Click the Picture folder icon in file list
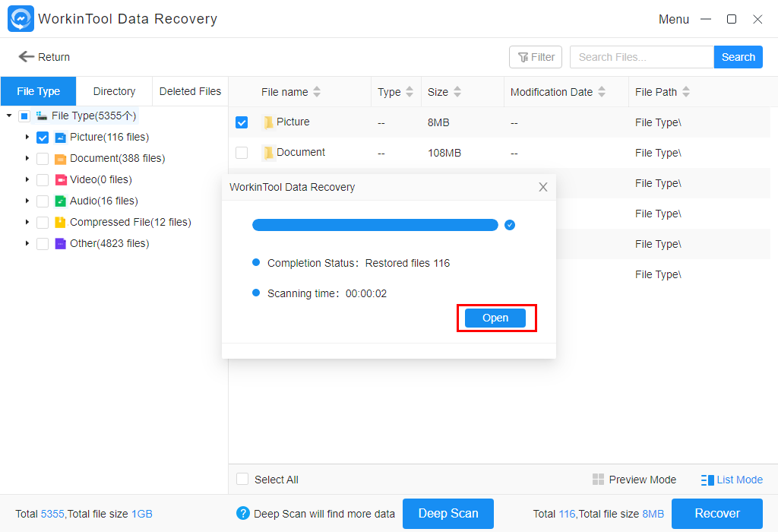778x532 pixels. coord(268,122)
